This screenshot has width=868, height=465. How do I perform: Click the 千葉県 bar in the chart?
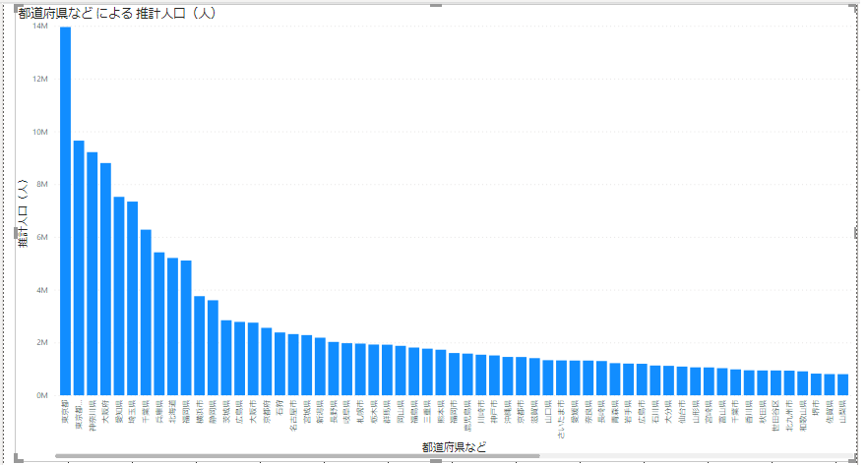point(146,313)
